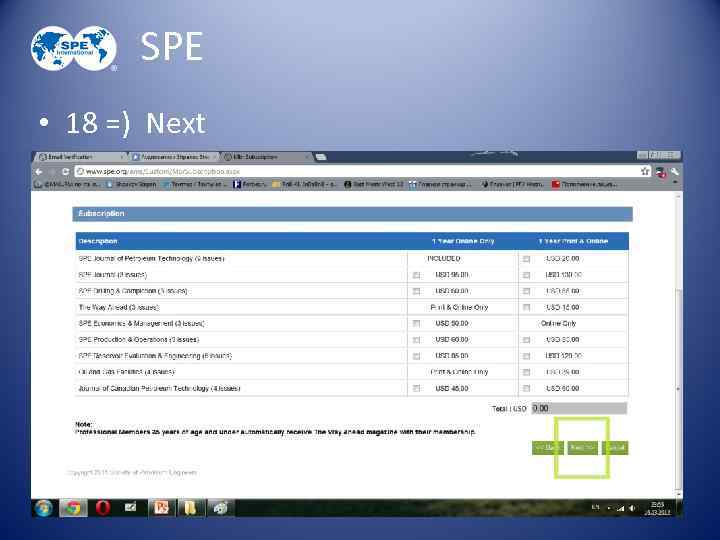Screen dimensions: 720x540
Task: Check Canadian Petroleum Technology Online Only box
Action: click(416, 388)
